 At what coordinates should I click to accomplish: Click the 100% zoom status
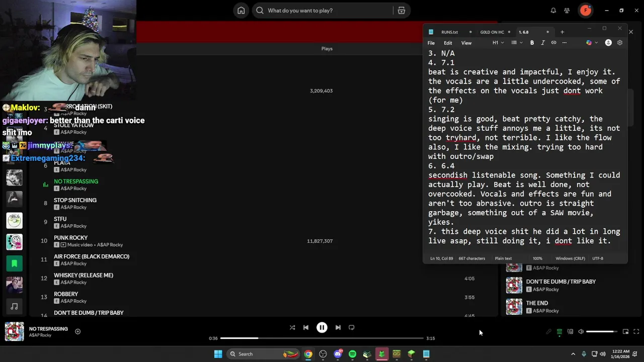coord(537,258)
